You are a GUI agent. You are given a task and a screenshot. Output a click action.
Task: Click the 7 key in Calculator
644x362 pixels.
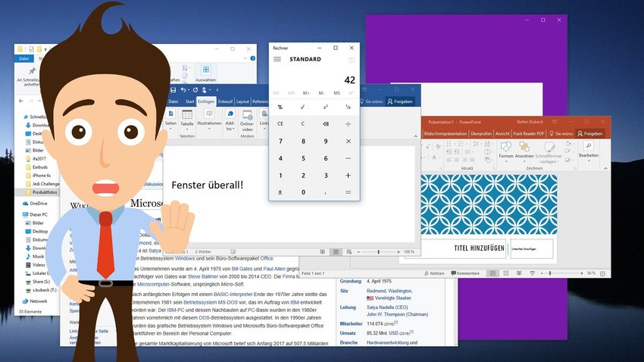pyautogui.click(x=280, y=141)
